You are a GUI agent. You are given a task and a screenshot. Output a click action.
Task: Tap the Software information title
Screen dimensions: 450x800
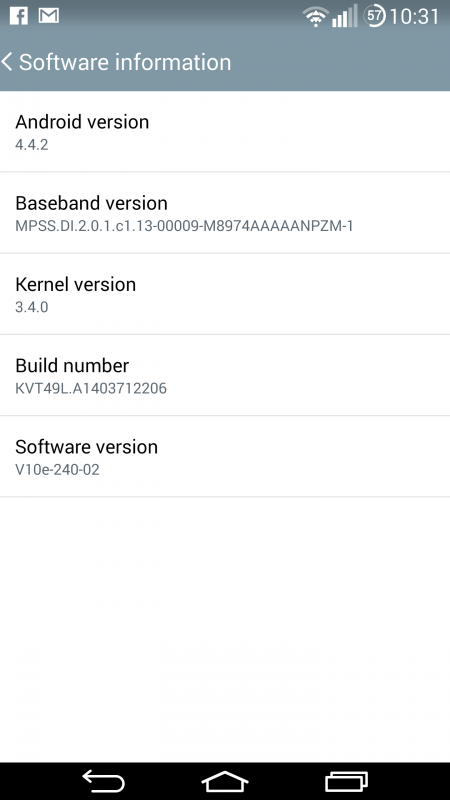click(x=125, y=62)
